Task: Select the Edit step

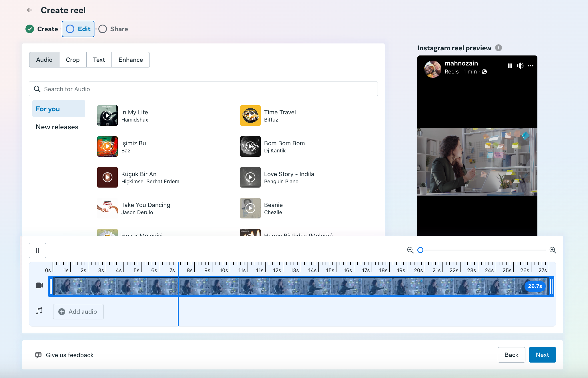Action: 78,29
